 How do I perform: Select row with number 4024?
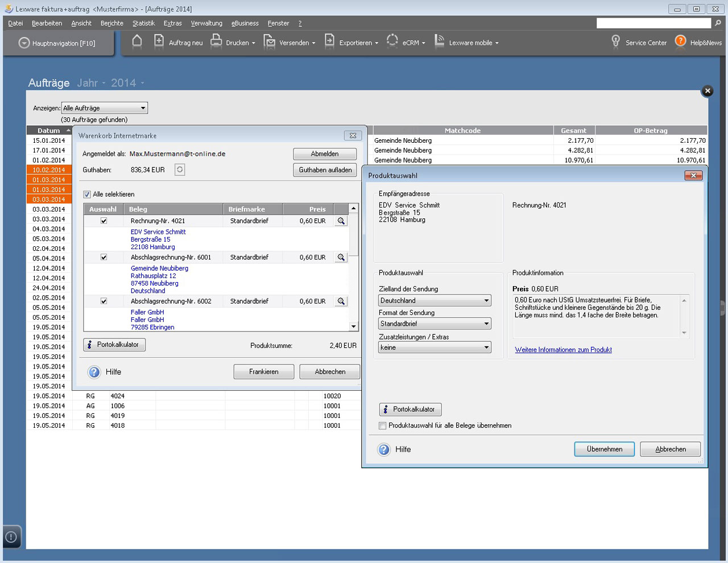pyautogui.click(x=193, y=396)
